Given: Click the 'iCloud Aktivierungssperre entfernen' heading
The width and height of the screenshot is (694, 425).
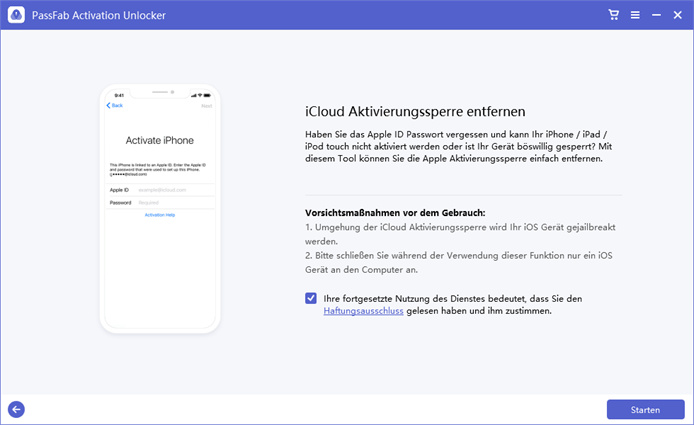Looking at the screenshot, I should (x=415, y=112).
